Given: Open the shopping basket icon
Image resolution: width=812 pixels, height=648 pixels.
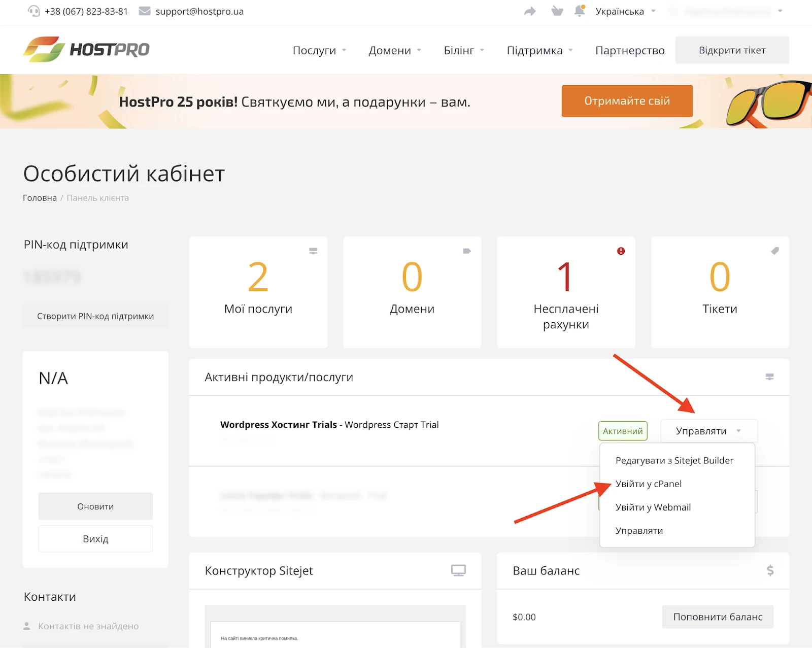Looking at the screenshot, I should [x=557, y=11].
